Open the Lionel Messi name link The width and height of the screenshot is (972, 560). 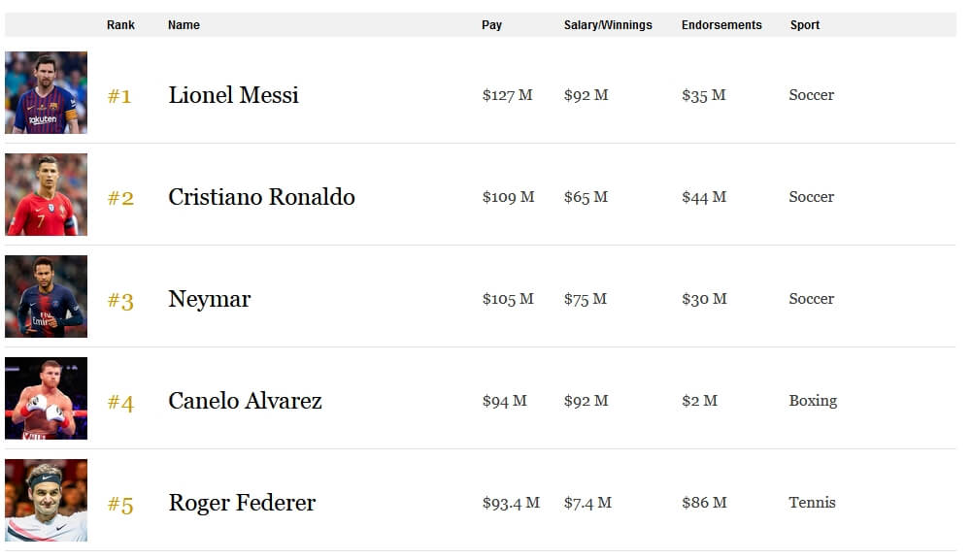234,95
